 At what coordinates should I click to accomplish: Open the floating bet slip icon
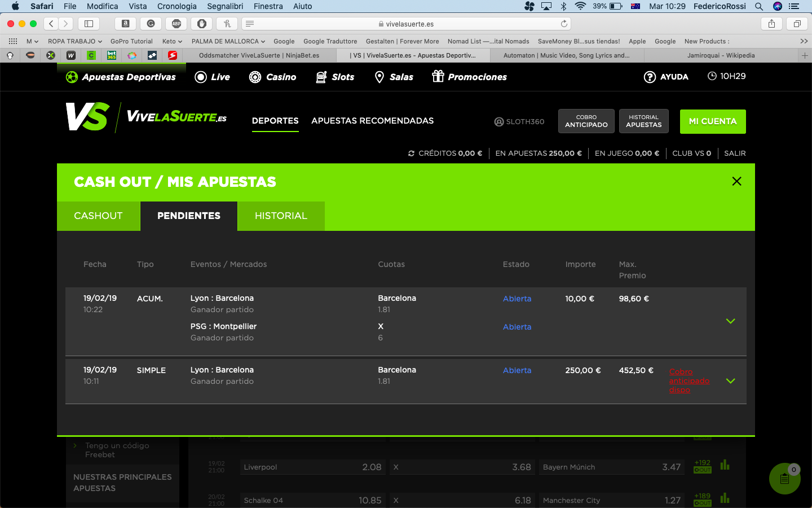pos(784,479)
